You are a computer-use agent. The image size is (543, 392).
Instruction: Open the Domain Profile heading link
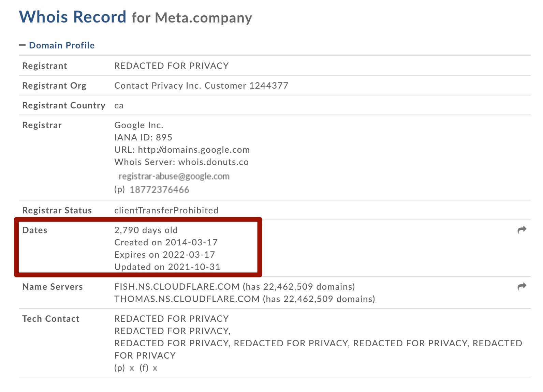point(62,45)
